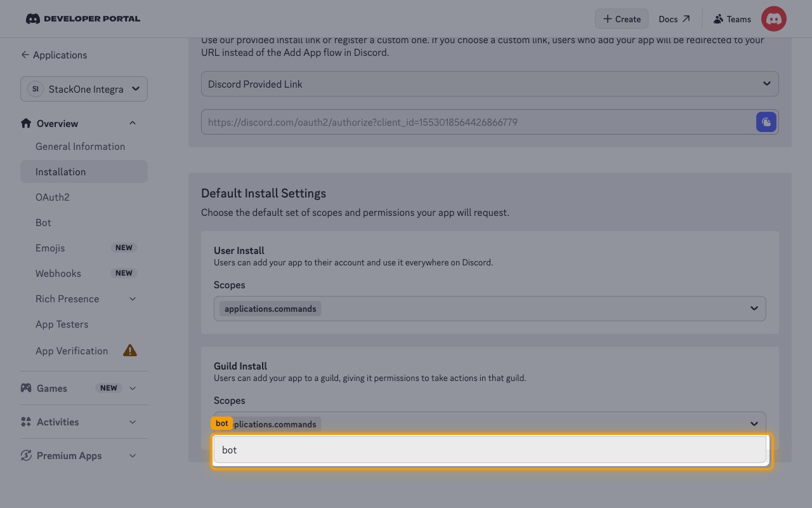Expand the Games section
Image resolution: width=812 pixels, height=508 pixels.
tap(133, 388)
